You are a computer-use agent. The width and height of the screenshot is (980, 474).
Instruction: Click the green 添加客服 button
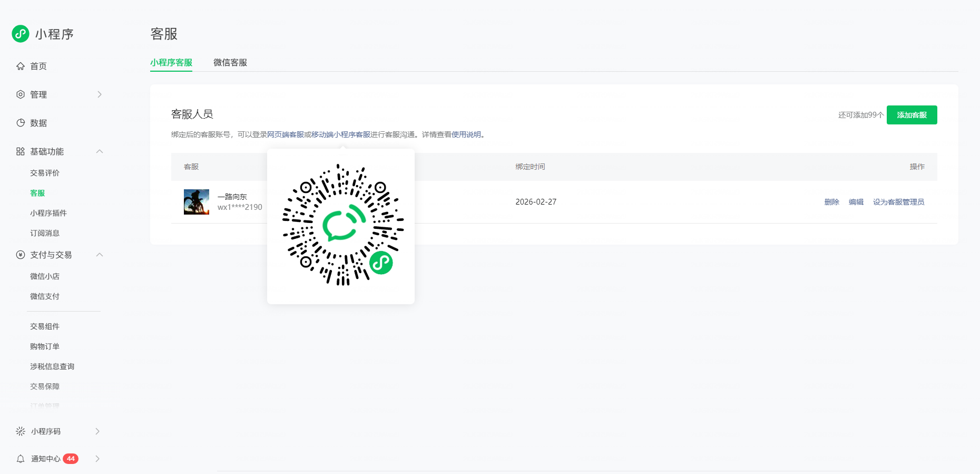[x=912, y=115]
